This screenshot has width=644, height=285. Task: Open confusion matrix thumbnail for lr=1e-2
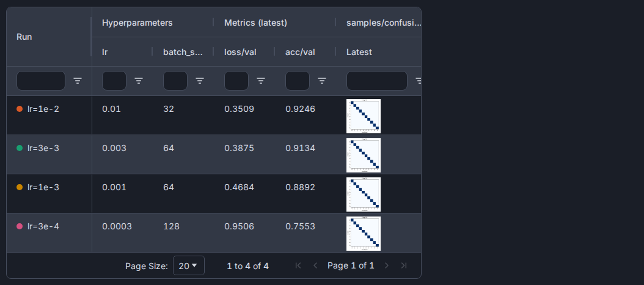click(364, 116)
